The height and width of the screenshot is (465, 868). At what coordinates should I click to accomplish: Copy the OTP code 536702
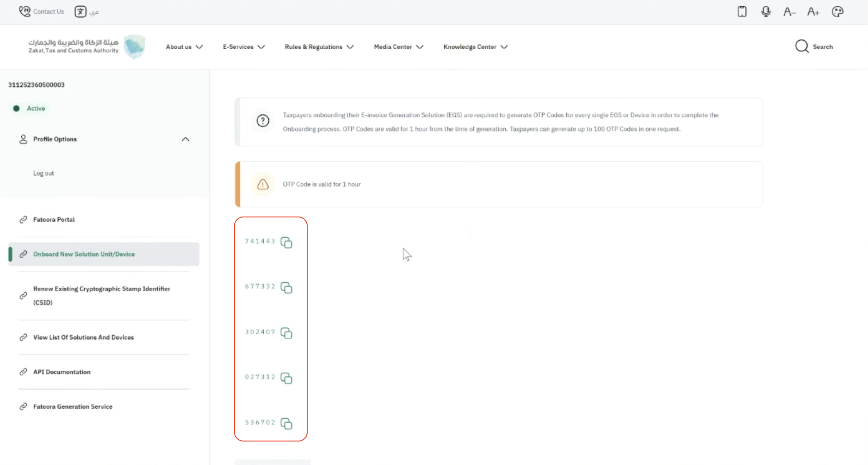click(286, 424)
